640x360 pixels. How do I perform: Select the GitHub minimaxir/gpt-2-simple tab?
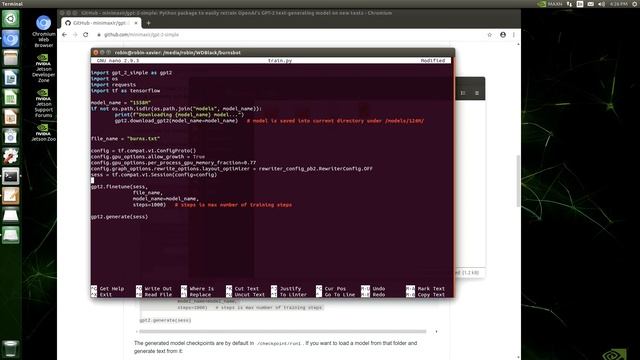click(101, 23)
